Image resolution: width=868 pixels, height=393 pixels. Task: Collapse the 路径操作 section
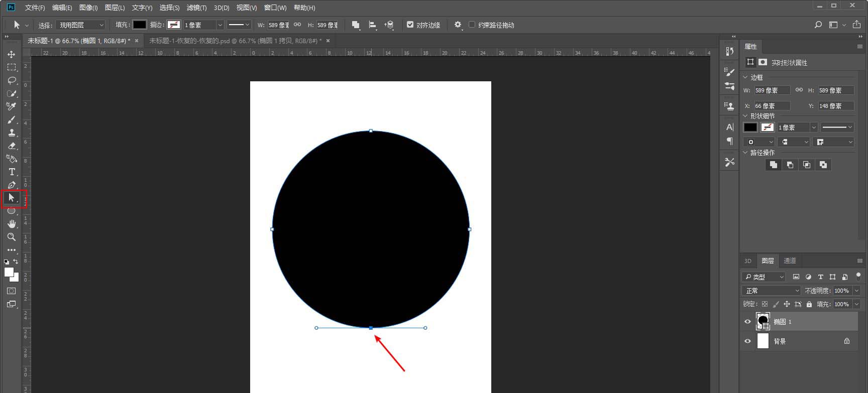pyautogui.click(x=745, y=153)
